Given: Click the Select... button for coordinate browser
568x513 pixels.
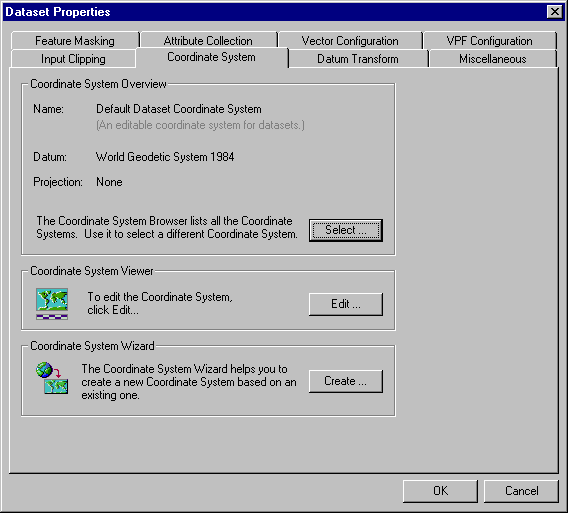Looking at the screenshot, I should (x=346, y=230).
